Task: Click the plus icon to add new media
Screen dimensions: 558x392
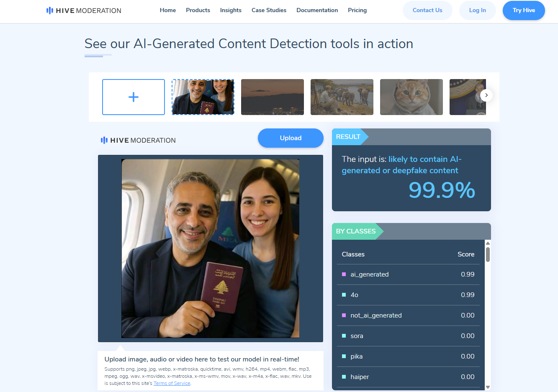Action: pyautogui.click(x=134, y=97)
